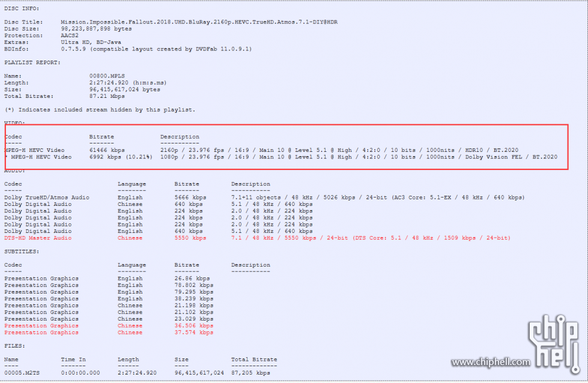Select the protection value "AACS2"
Image resolution: width=588 pixels, height=383 pixels.
coord(70,35)
